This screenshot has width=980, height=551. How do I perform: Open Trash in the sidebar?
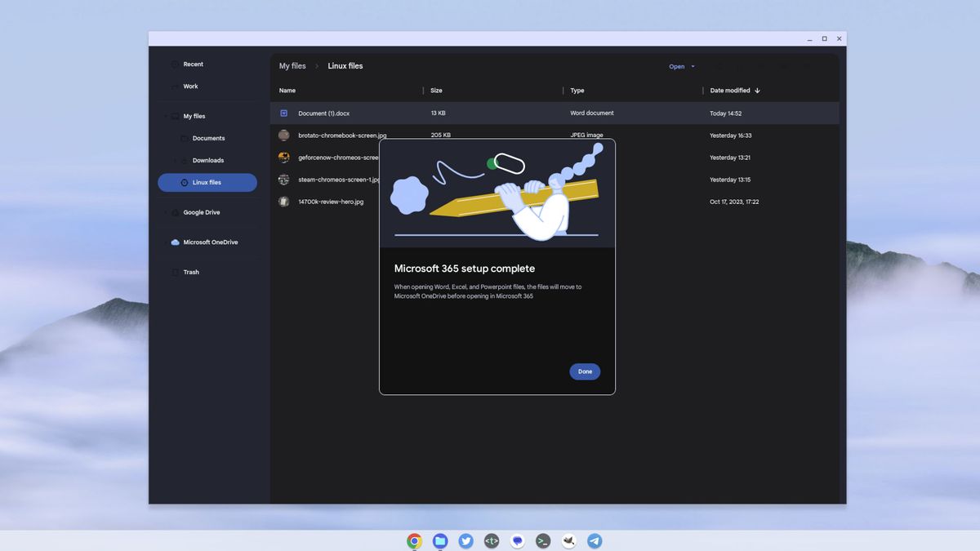click(x=191, y=273)
